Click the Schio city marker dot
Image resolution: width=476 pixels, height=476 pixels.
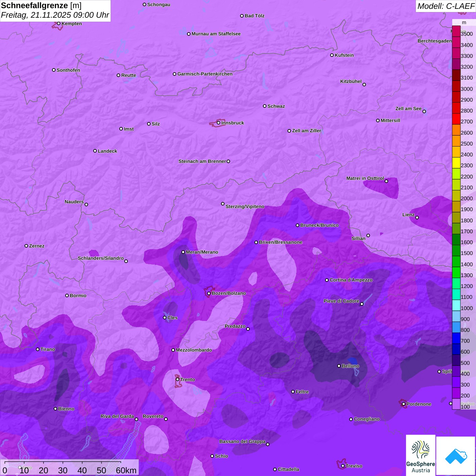212,456
